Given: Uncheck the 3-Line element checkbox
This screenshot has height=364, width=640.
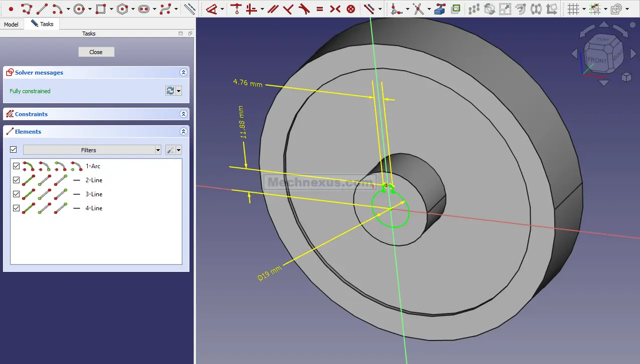Looking at the screenshot, I should (x=16, y=194).
